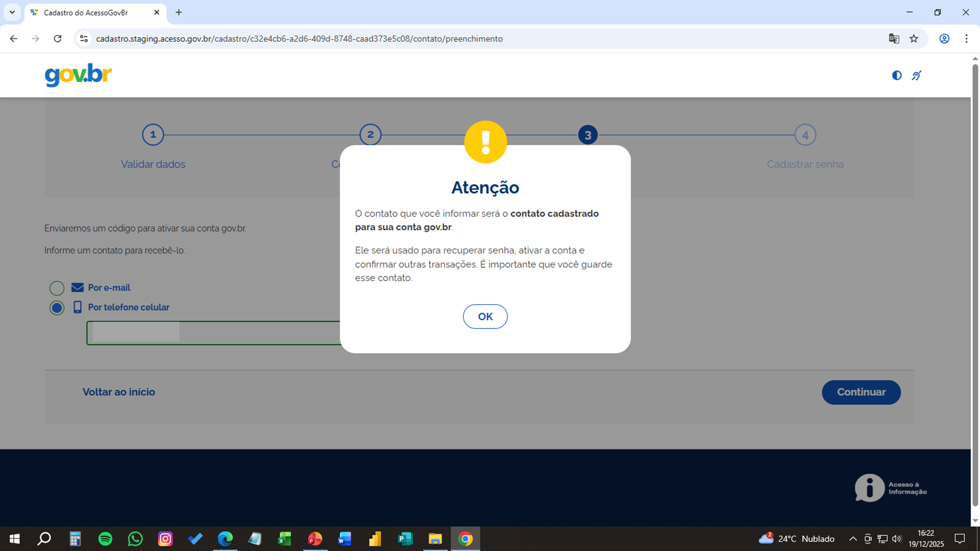View site information icon in address bar

84,39
